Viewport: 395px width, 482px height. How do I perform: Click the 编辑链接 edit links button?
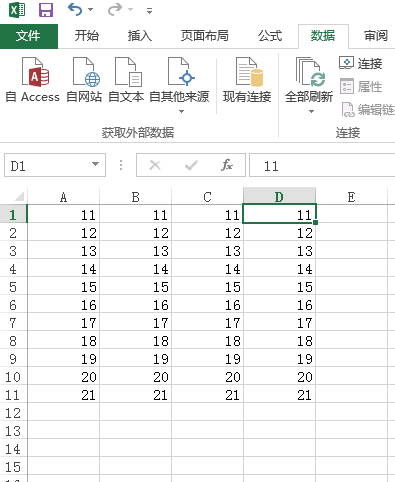click(x=367, y=109)
